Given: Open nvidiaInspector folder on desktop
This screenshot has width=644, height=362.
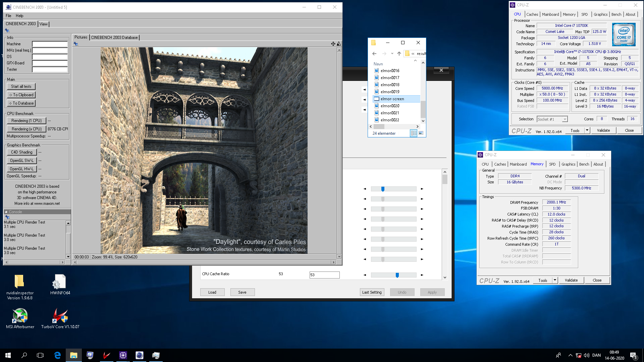Looking at the screenshot, I should 19,287.
